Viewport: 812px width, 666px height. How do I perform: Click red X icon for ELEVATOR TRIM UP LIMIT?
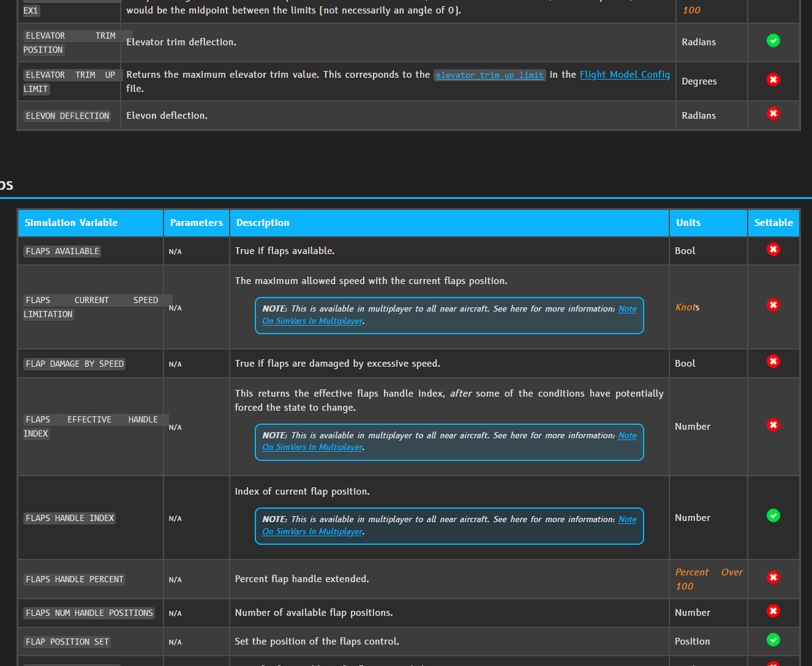[x=773, y=80]
